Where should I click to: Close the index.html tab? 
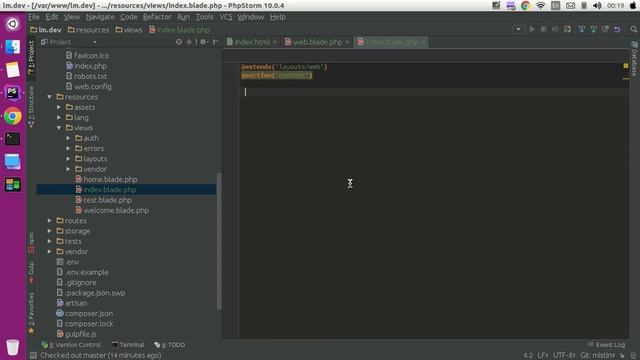tap(275, 42)
